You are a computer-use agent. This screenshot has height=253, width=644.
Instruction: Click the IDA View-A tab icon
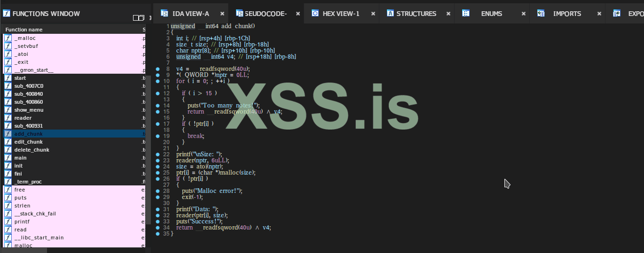point(164,13)
